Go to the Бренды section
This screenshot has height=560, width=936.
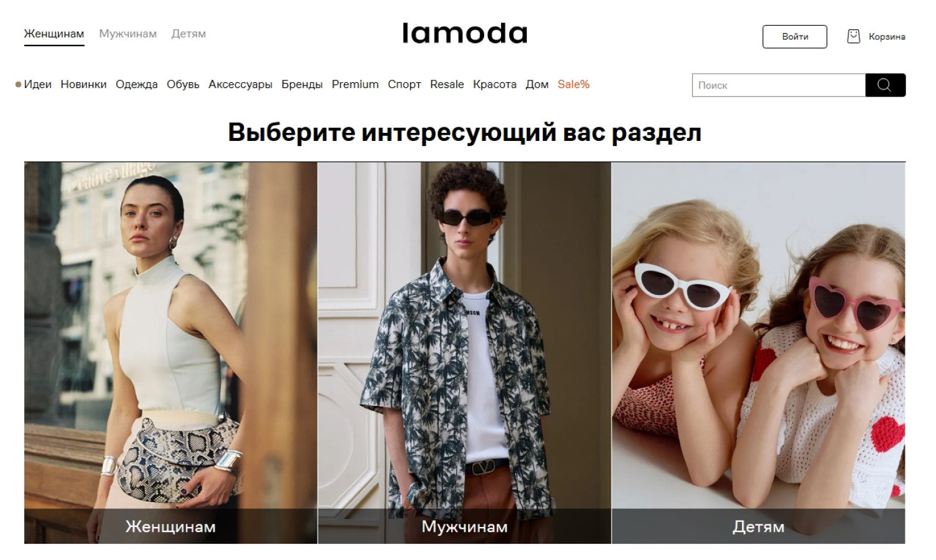tap(302, 84)
